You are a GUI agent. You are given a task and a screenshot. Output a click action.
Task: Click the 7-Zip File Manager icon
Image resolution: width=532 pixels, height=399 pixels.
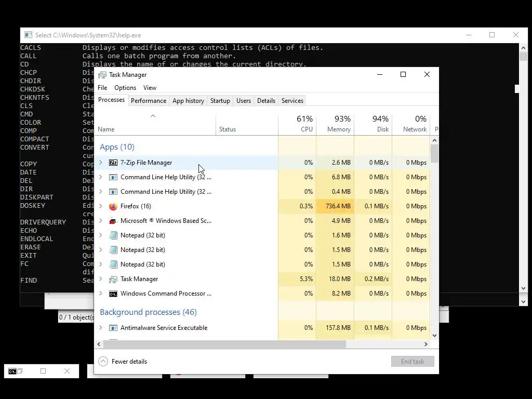(x=113, y=163)
